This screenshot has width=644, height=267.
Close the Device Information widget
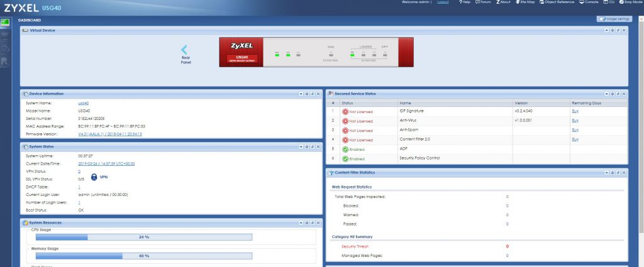tap(318, 94)
